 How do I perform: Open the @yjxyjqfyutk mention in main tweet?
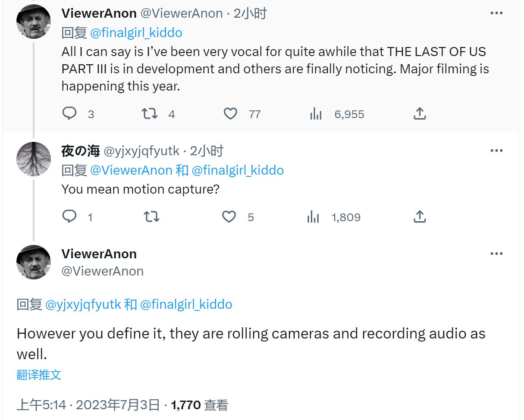[x=83, y=304]
